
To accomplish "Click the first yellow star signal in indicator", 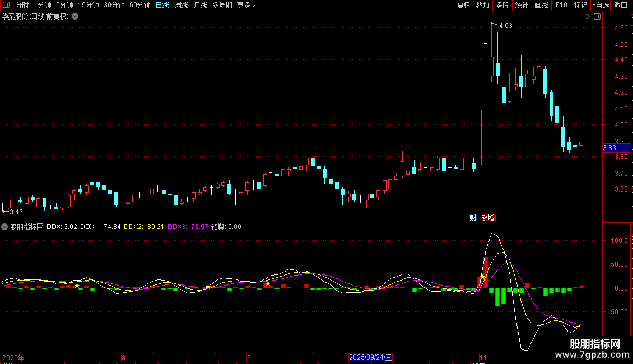I will click(x=77, y=286).
